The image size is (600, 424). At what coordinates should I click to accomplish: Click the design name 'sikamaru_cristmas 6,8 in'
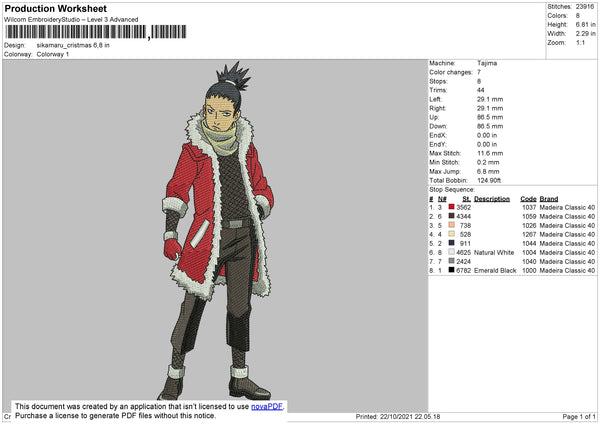(x=73, y=45)
